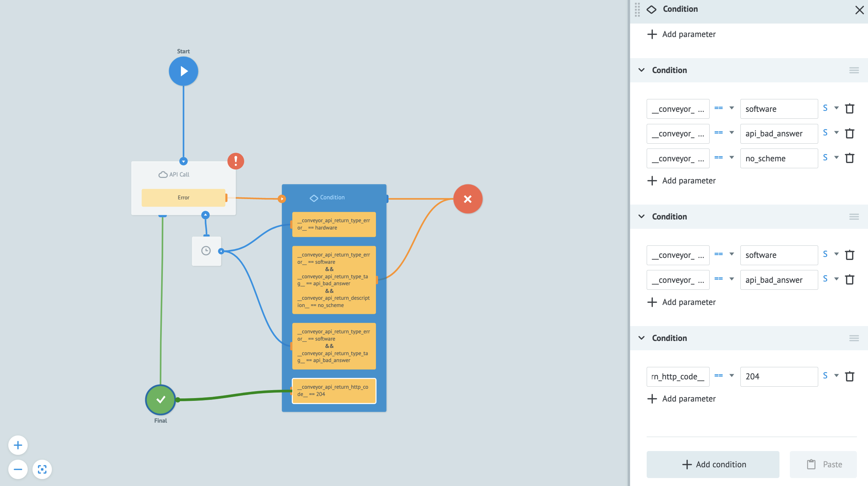Open the S type selector beside software value

(830, 108)
